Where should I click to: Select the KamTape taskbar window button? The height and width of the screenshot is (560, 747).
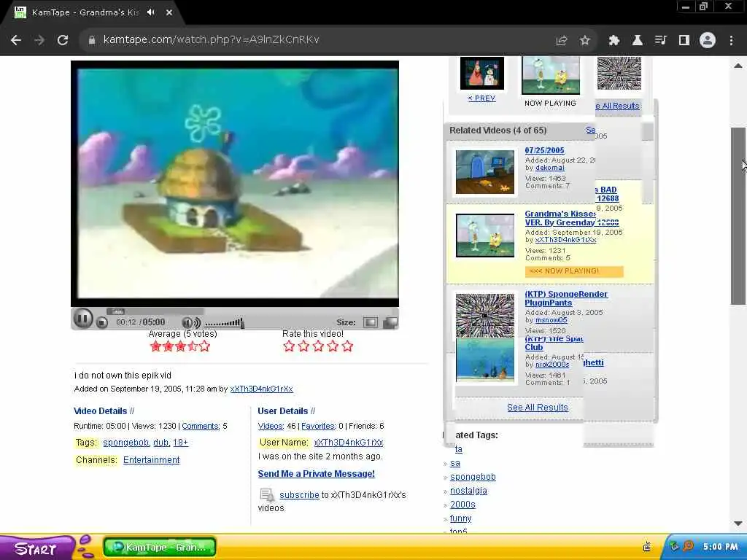pyautogui.click(x=160, y=547)
